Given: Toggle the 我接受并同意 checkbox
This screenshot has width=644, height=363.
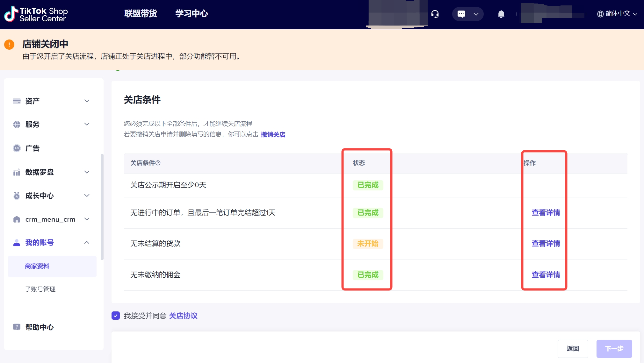Looking at the screenshot, I should point(116,316).
